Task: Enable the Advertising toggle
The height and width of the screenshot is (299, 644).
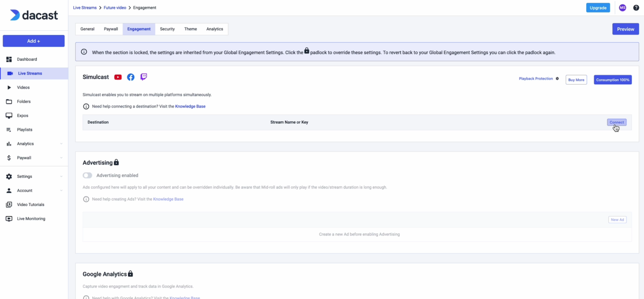Action: (87, 175)
